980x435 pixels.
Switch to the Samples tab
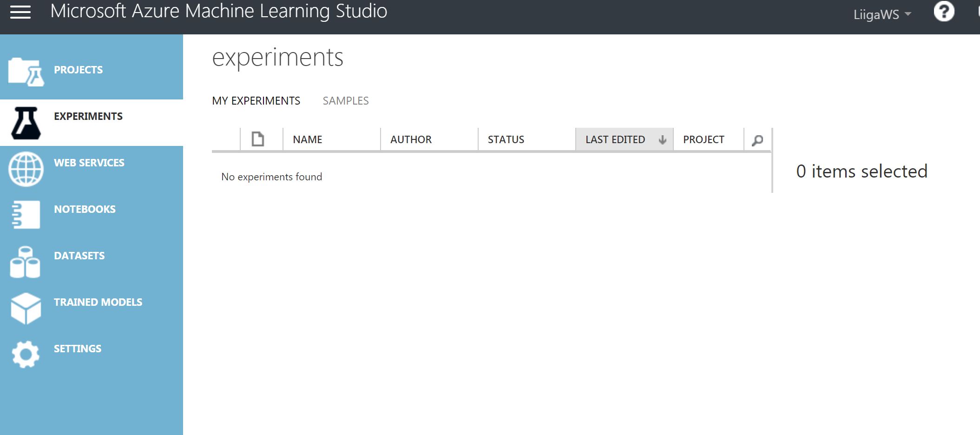point(346,101)
